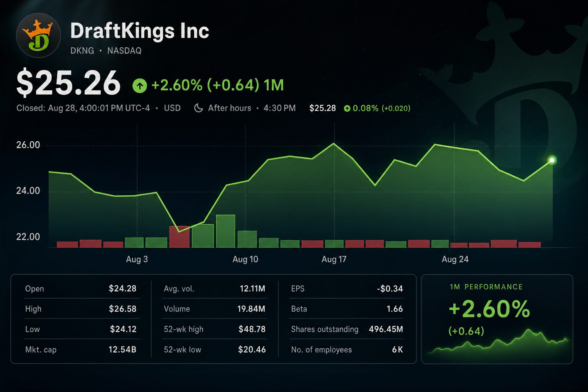Viewport: 588px width, 392px height.
Task: Click the 1M PERFORMANCE heading
Action: [x=486, y=287]
